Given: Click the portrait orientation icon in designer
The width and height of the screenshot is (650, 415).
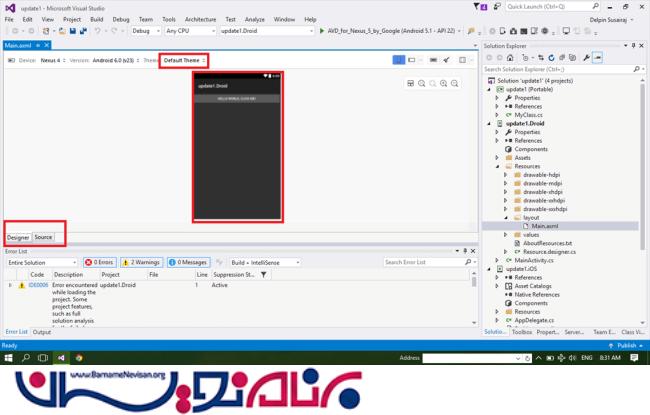Looking at the screenshot, I should point(399,60).
